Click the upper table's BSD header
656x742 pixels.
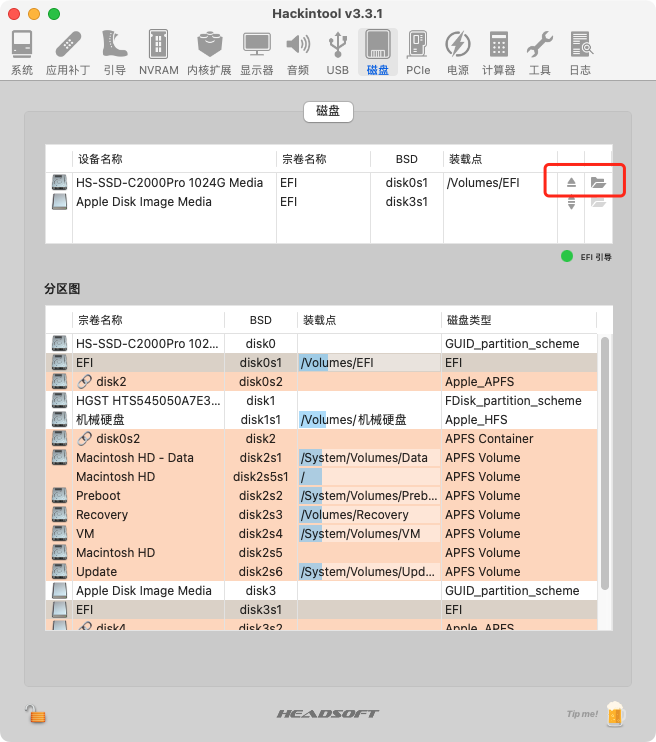[407, 159]
